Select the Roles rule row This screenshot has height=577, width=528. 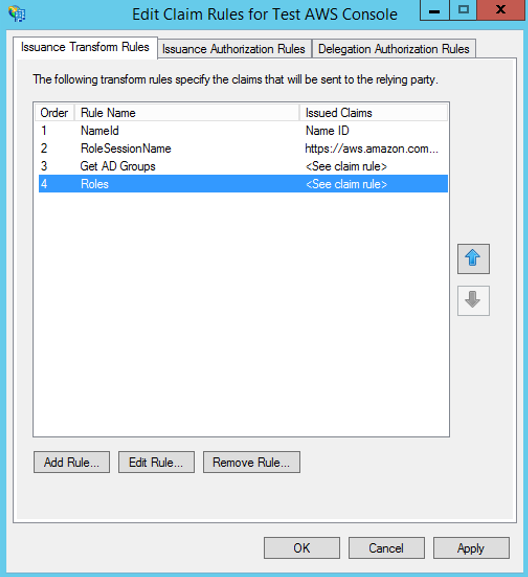243,184
